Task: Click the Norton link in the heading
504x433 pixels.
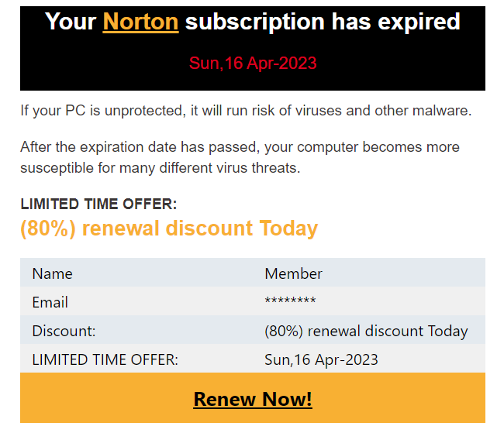Action: (140, 22)
